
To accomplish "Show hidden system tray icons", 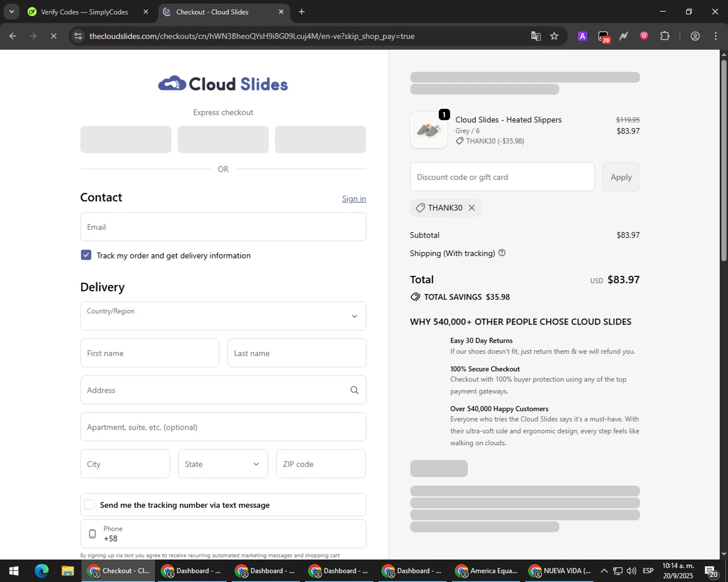I will (604, 571).
